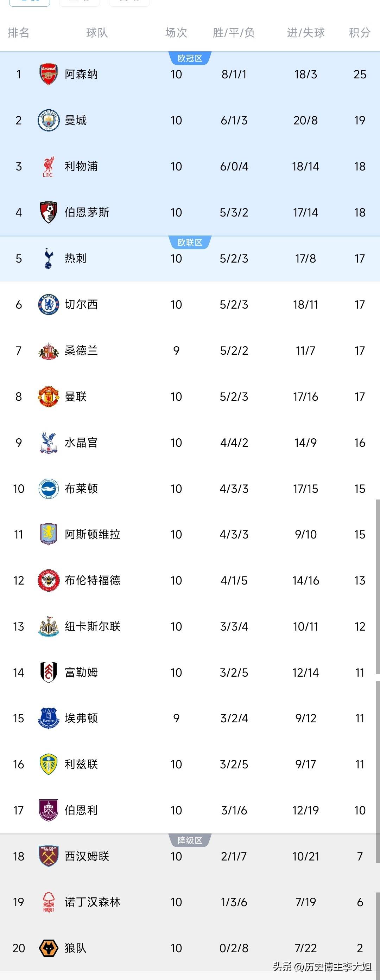380x980 pixels.
Task: Click the vertical scrollbar on right edge
Action: pos(378,586)
